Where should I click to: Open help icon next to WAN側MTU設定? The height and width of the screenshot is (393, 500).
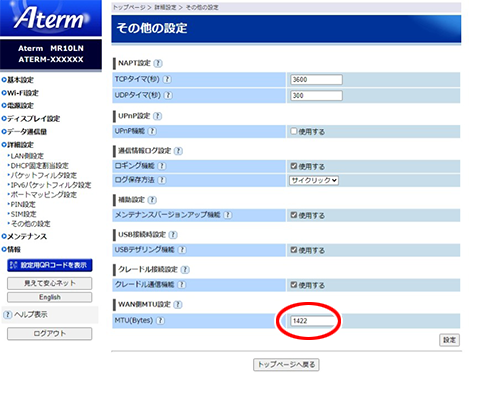pos(178,304)
